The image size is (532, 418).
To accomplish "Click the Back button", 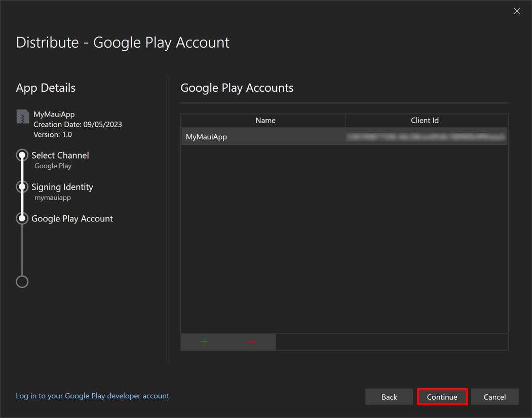I will (389, 397).
